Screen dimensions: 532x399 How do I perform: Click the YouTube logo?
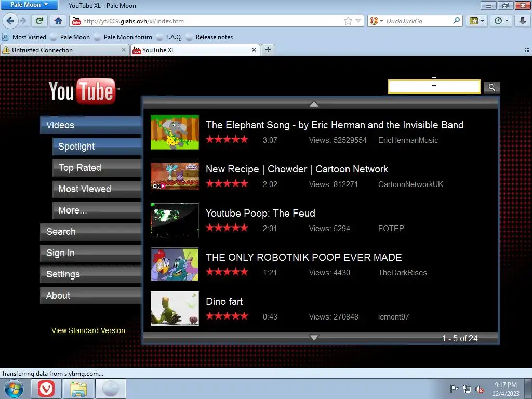click(x=84, y=91)
